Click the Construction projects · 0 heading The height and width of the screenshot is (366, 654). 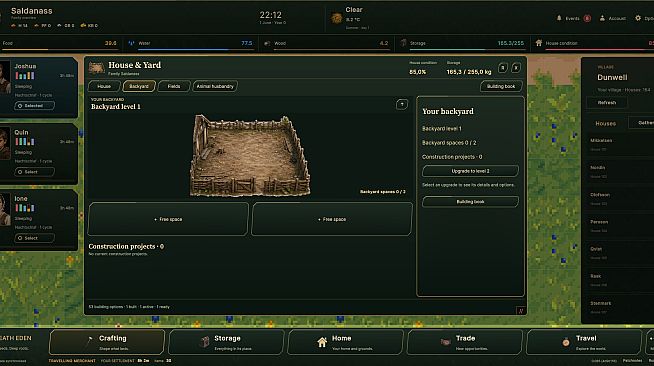click(126, 246)
